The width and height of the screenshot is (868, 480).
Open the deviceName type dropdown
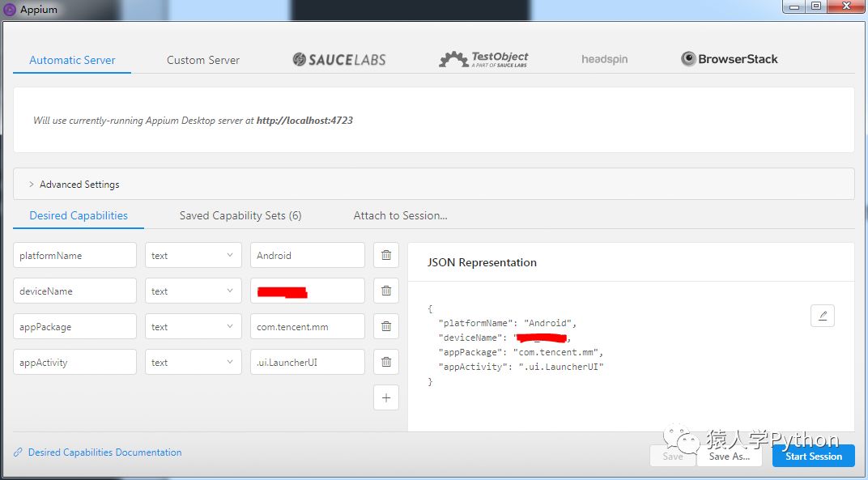pos(194,291)
